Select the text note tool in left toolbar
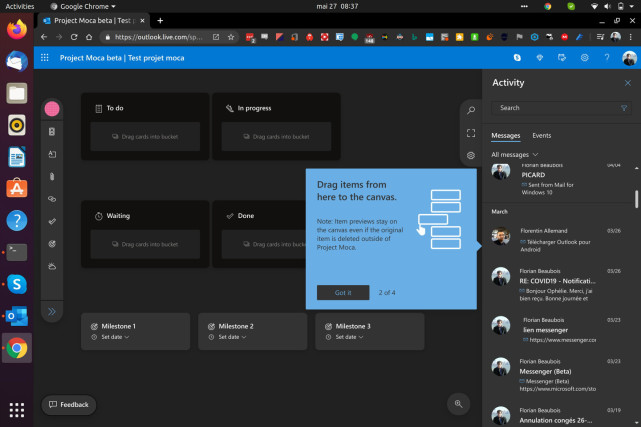Viewport: 641px width, 427px height. (x=52, y=154)
